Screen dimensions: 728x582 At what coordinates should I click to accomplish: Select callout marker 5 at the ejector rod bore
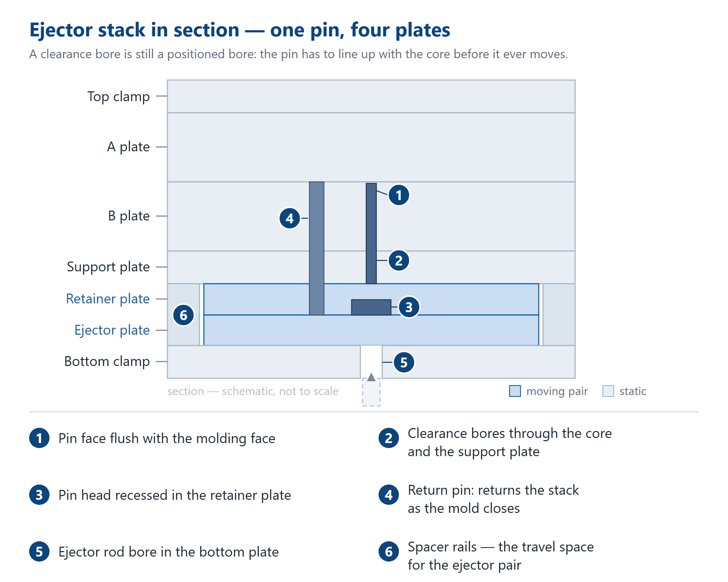tap(404, 362)
